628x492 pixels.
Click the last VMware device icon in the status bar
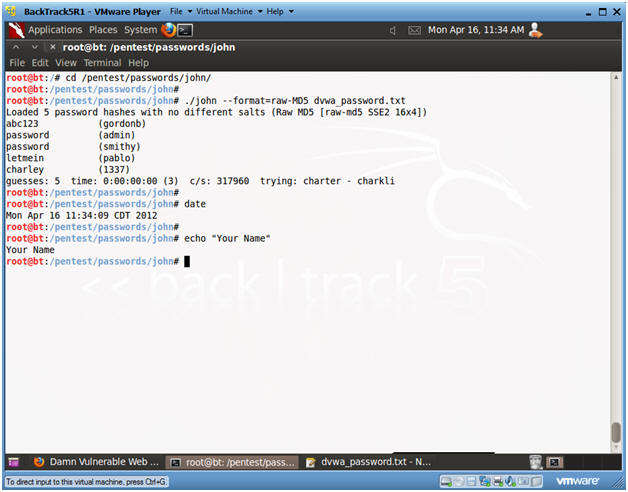[536, 481]
